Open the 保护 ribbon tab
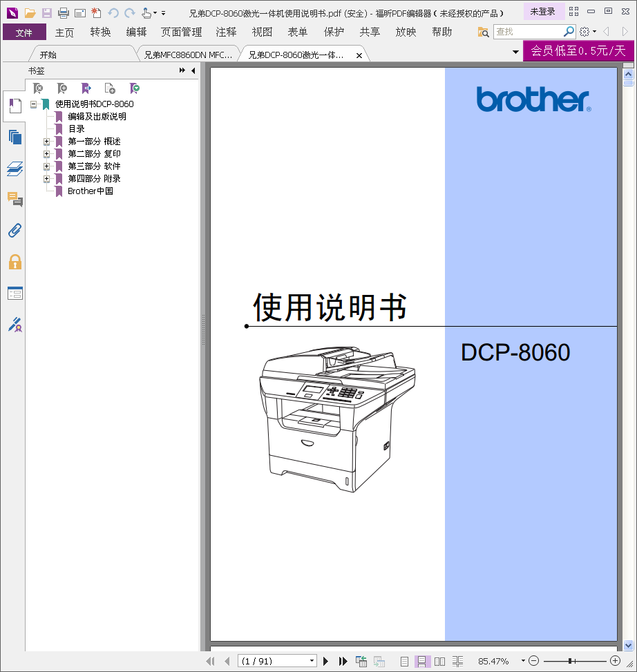Image resolution: width=637 pixels, height=672 pixels. click(x=334, y=32)
